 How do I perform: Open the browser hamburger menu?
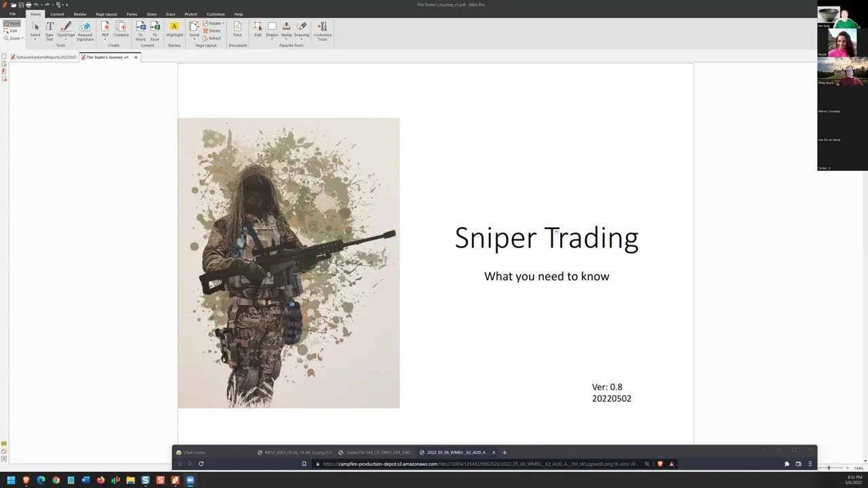[810, 464]
